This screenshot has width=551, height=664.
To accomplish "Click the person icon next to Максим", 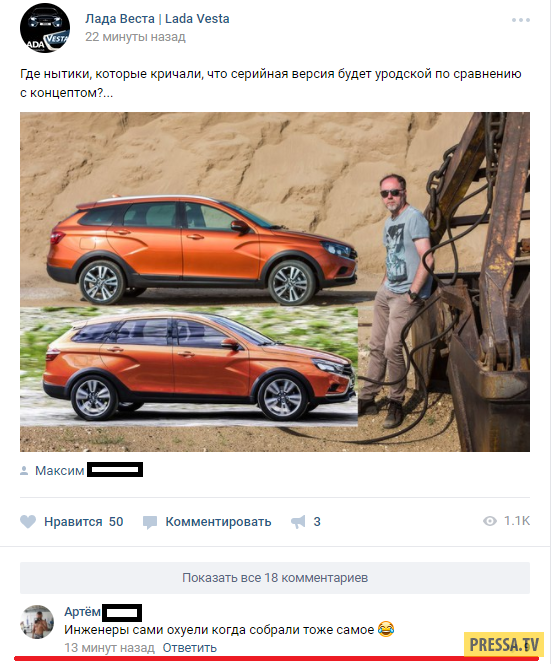I will click(x=24, y=470).
